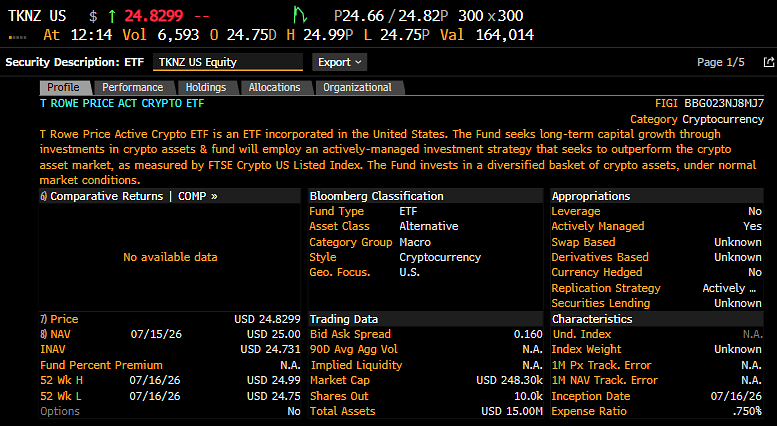Viewport: 777px width, 426px height.
Task: Click the Leverage row label
Action: click(576, 211)
